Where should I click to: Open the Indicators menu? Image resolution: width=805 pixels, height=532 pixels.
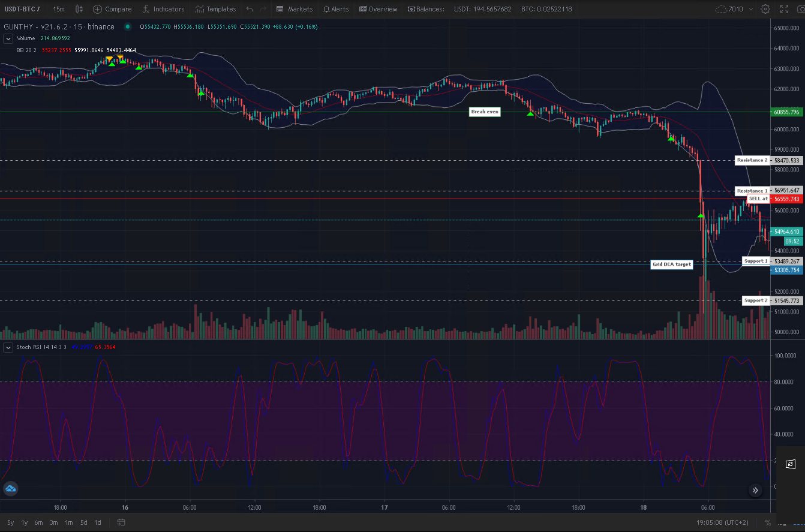[163, 9]
